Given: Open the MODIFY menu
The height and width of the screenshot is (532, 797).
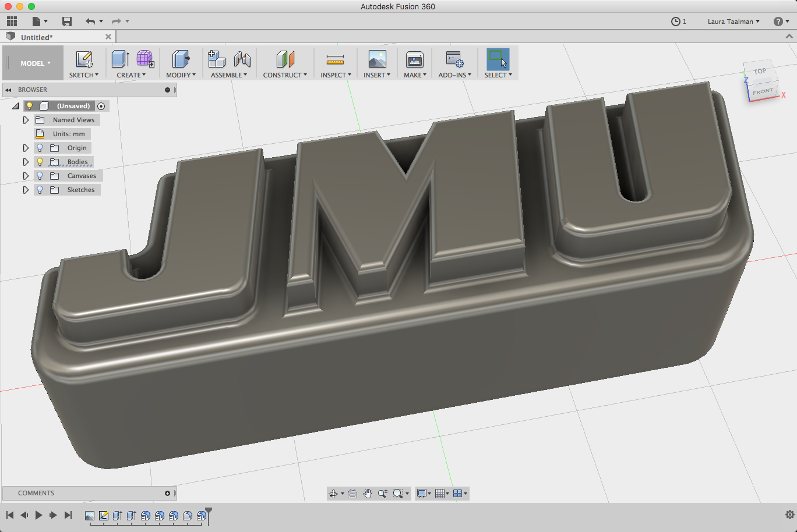Looking at the screenshot, I should tap(181, 75).
